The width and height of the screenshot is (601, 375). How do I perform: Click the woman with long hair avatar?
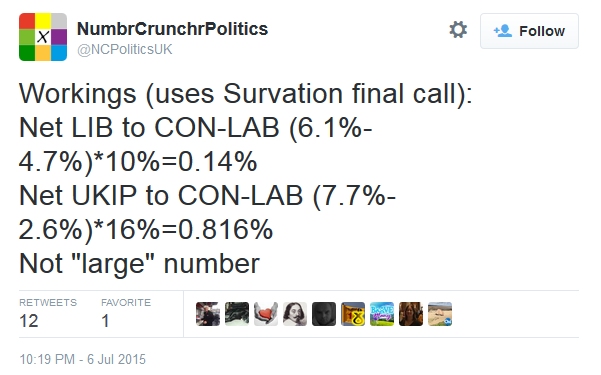(x=411, y=314)
